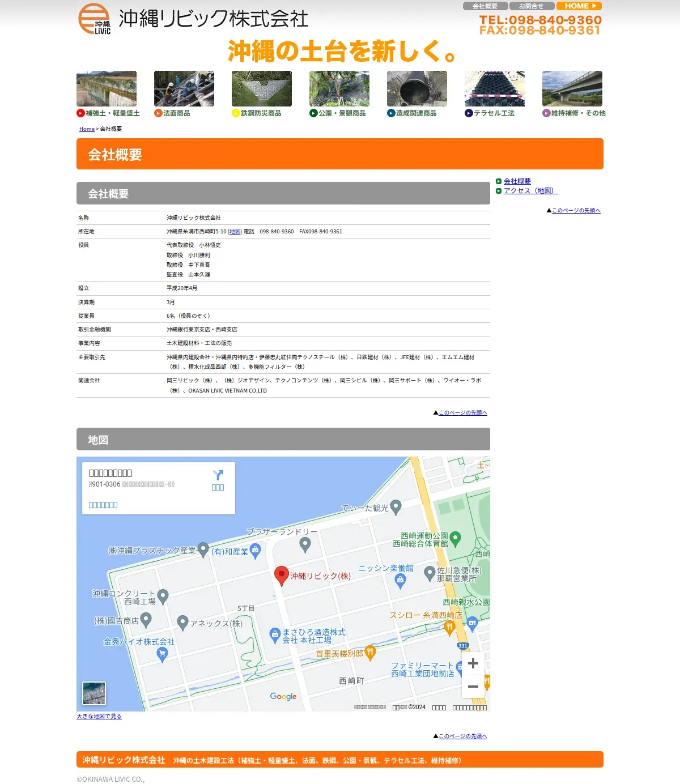Jump to page top via the sidebar link
The height and width of the screenshot is (784, 680).
point(576,211)
